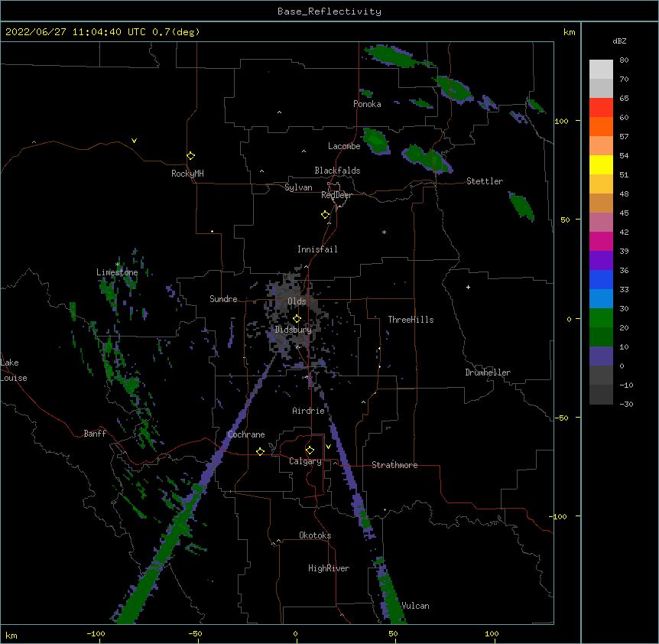The image size is (659, 644).
Task: Select the magenta 39–42 dBZ legend swatch
Action: coord(601,241)
